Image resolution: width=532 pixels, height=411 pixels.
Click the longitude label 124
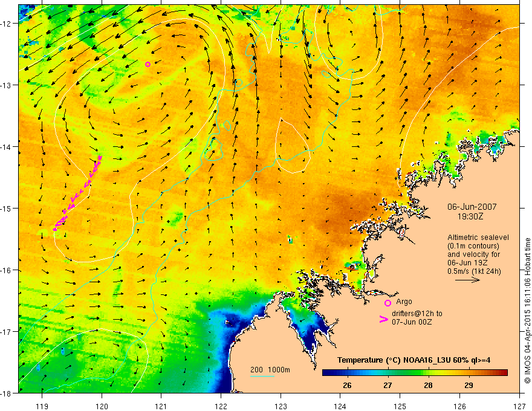point(340,406)
